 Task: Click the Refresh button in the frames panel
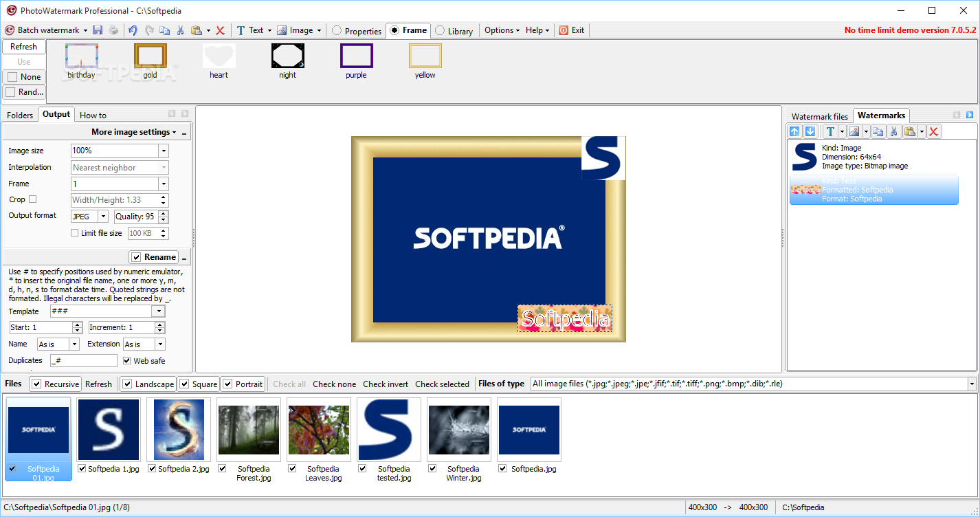click(24, 47)
